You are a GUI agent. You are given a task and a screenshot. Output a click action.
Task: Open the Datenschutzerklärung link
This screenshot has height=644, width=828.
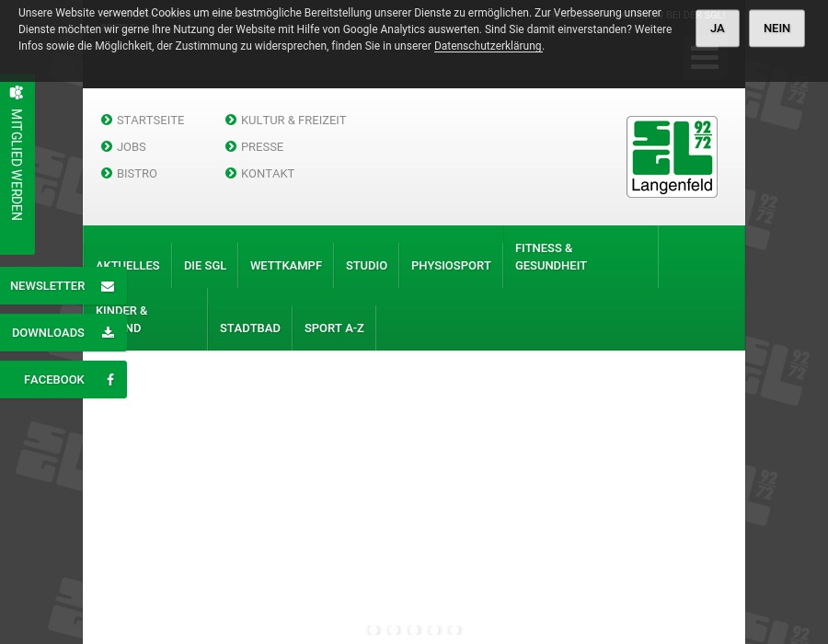coord(488,46)
